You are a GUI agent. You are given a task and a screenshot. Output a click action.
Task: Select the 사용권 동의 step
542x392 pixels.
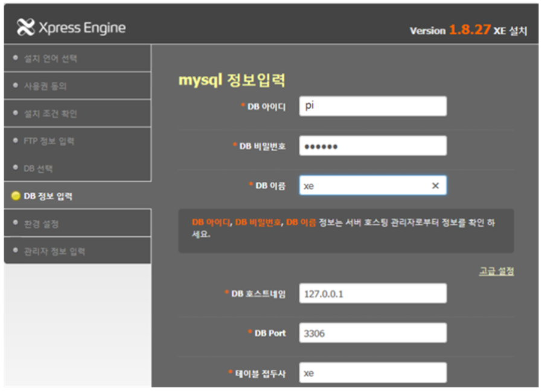77,86
